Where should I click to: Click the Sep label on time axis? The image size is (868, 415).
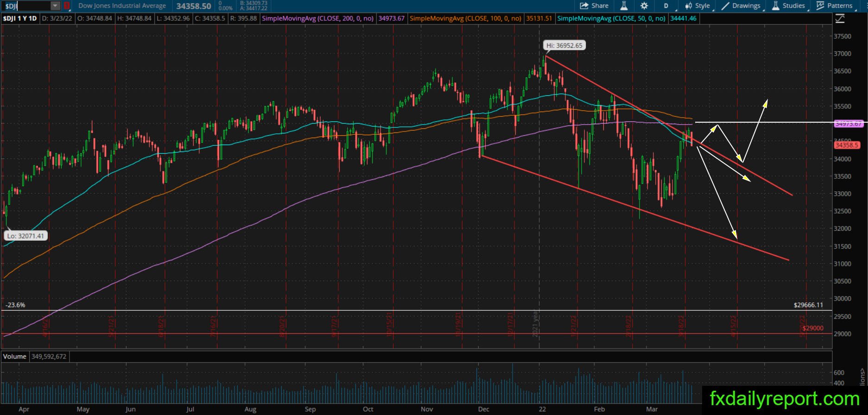tap(310, 409)
